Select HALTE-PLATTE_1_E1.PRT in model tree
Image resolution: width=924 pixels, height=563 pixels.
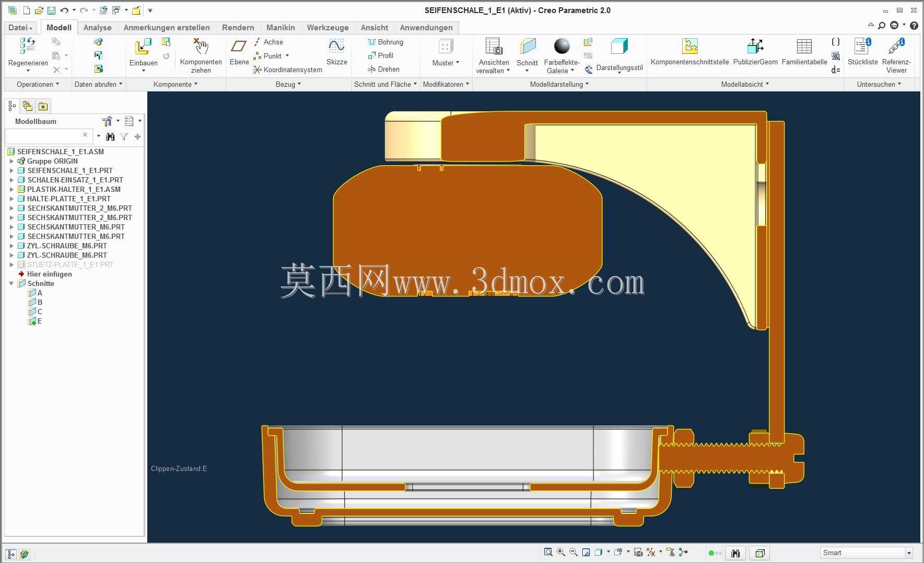tap(69, 199)
